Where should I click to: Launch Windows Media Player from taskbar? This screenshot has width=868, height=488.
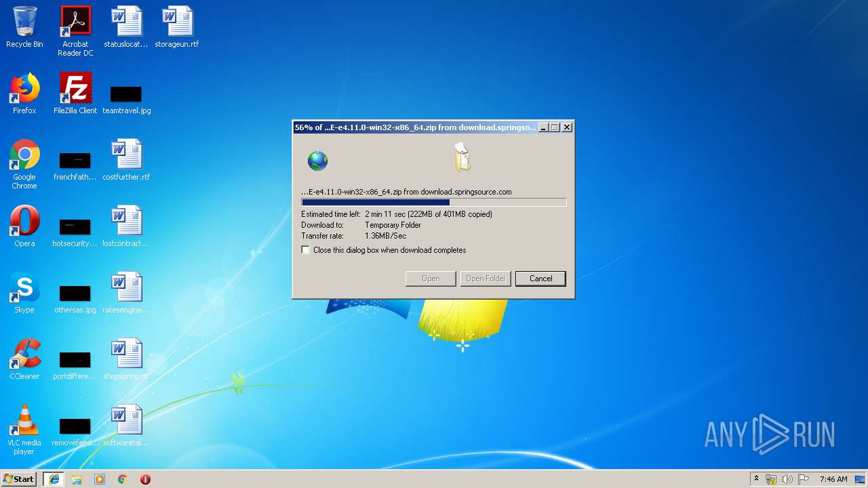tap(100, 479)
